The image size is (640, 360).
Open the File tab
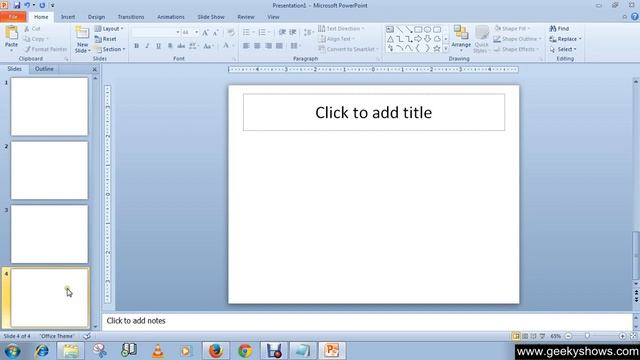[x=13, y=17]
